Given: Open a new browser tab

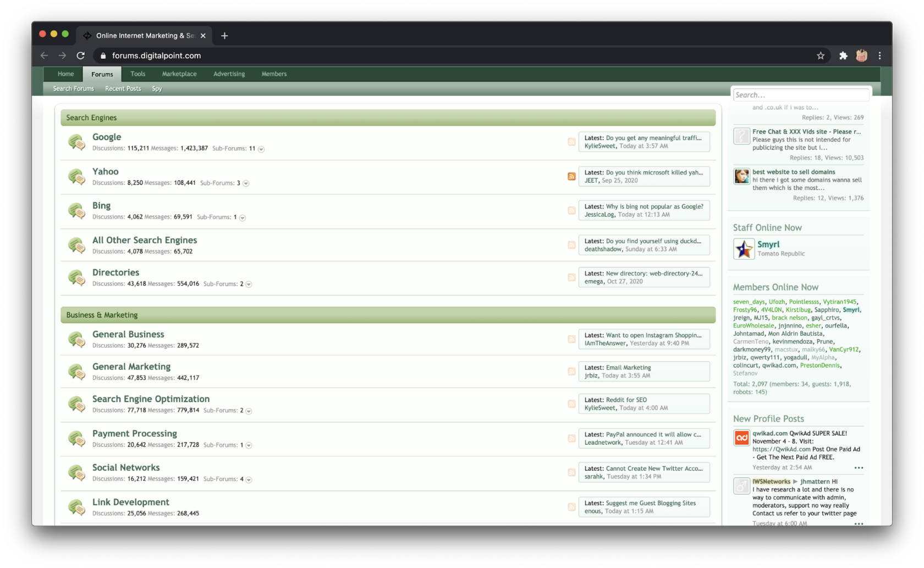Looking at the screenshot, I should click(224, 36).
